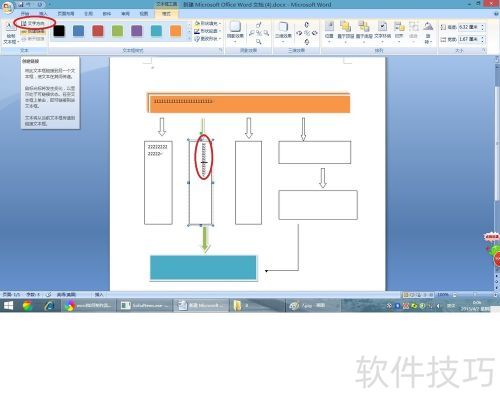
Task: Switch to the Page Layout ribbon tab
Action: point(66,14)
